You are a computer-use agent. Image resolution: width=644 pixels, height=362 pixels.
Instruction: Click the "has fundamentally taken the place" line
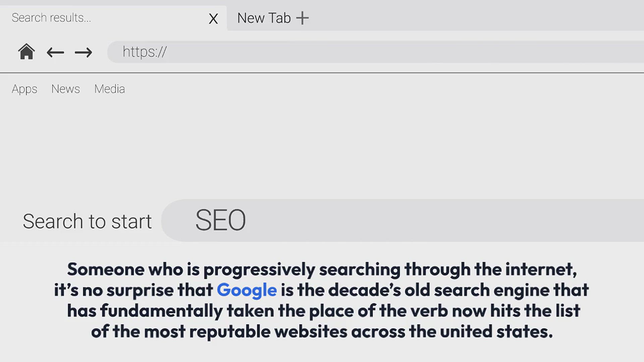(x=322, y=311)
